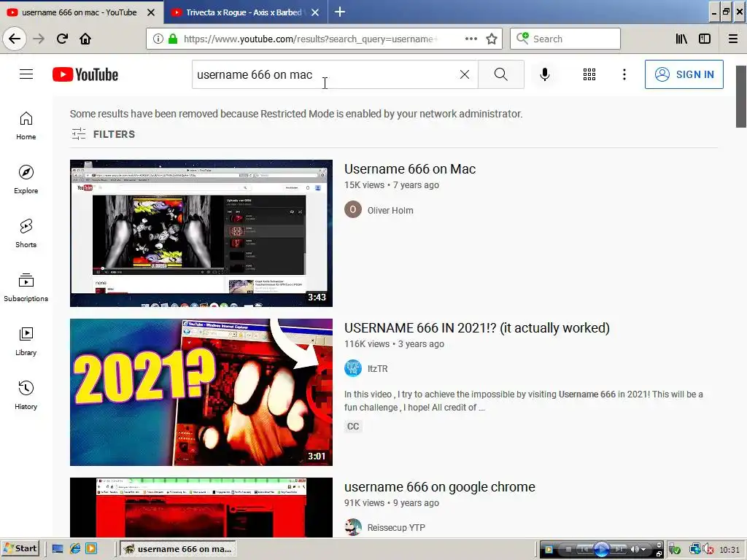Viewport: 747px width, 560px height.
Task: Click the CC badge
Action: 353,426
